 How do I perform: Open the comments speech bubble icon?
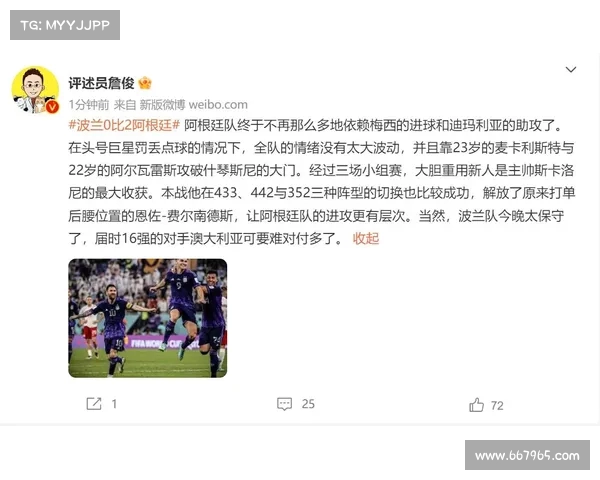pyautogui.click(x=284, y=404)
